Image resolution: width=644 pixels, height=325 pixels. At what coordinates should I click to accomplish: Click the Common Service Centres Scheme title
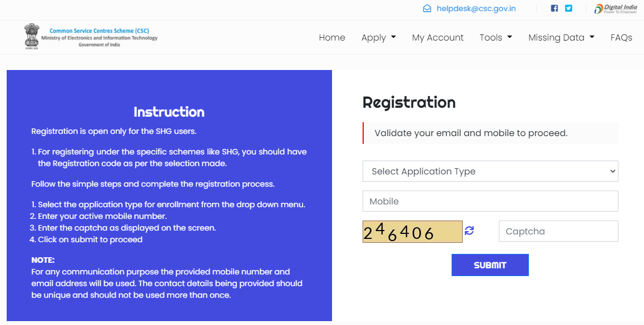[x=99, y=31]
